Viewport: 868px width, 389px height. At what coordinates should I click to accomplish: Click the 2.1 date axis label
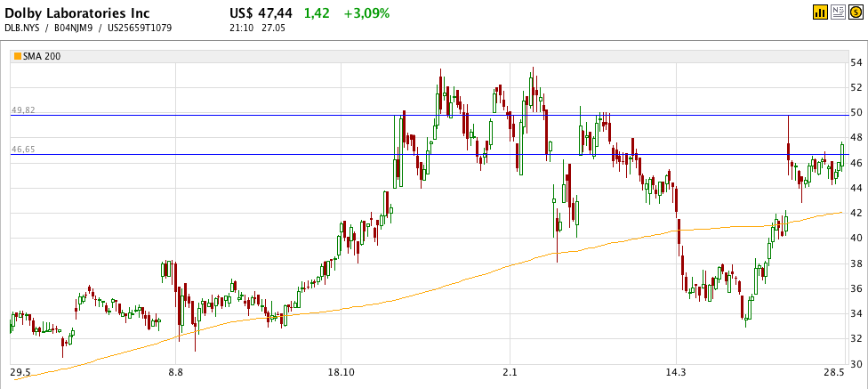[510, 371]
